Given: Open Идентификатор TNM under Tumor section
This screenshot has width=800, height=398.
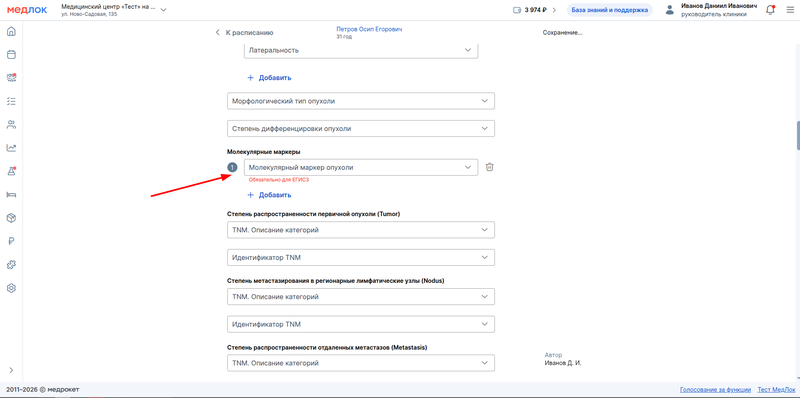Looking at the screenshot, I should click(361, 258).
